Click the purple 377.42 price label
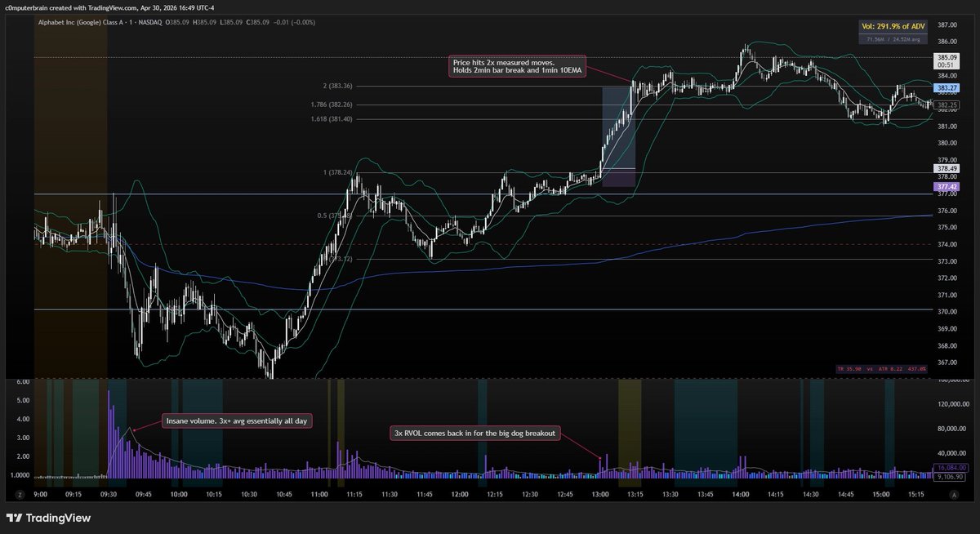 click(x=947, y=186)
